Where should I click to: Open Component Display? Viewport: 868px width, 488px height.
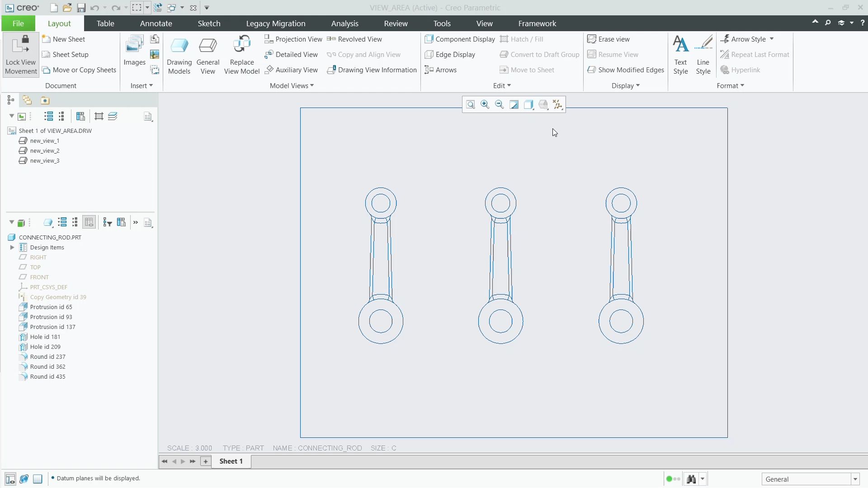click(x=460, y=39)
